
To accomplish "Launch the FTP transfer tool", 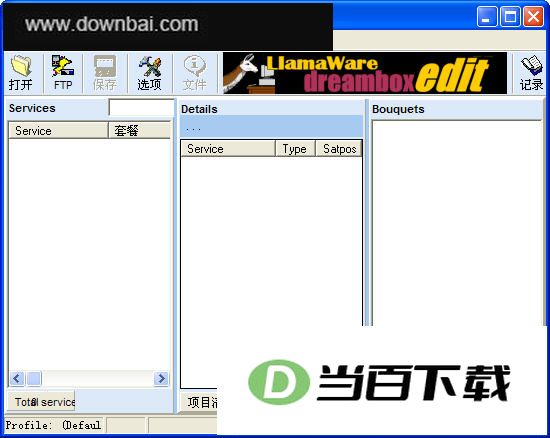I will point(63,73).
